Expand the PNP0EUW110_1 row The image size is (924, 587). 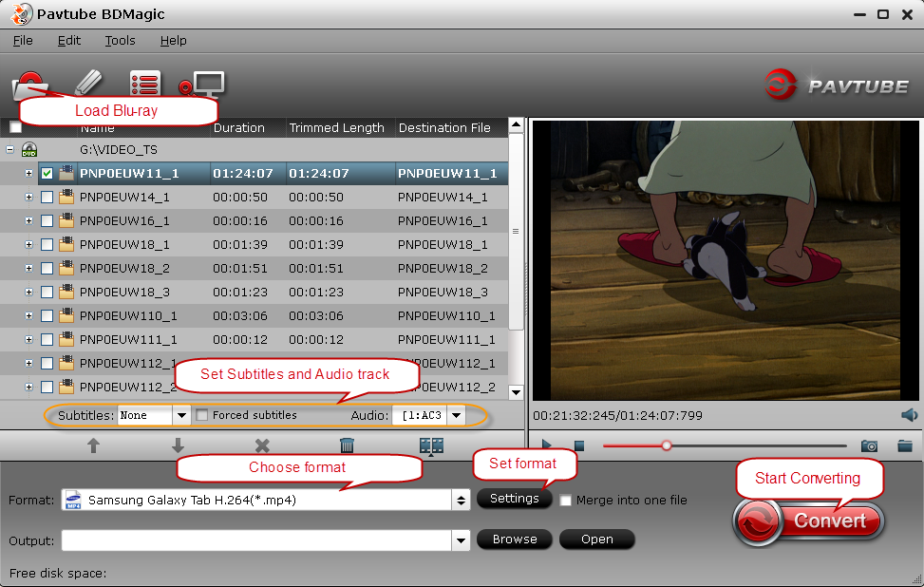28,316
